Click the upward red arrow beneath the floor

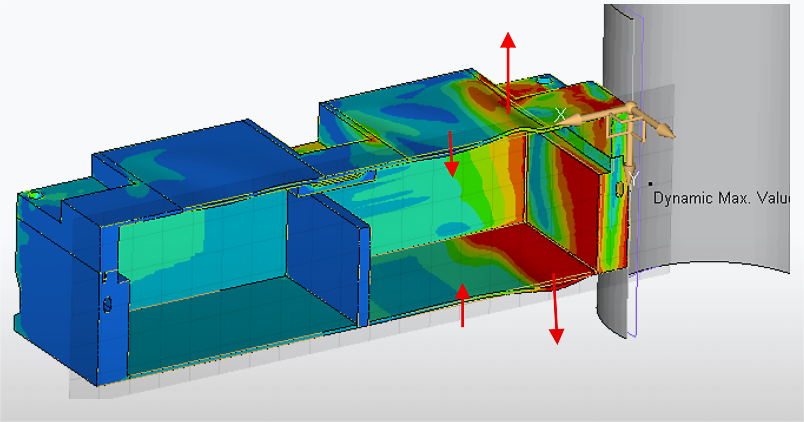(462, 305)
